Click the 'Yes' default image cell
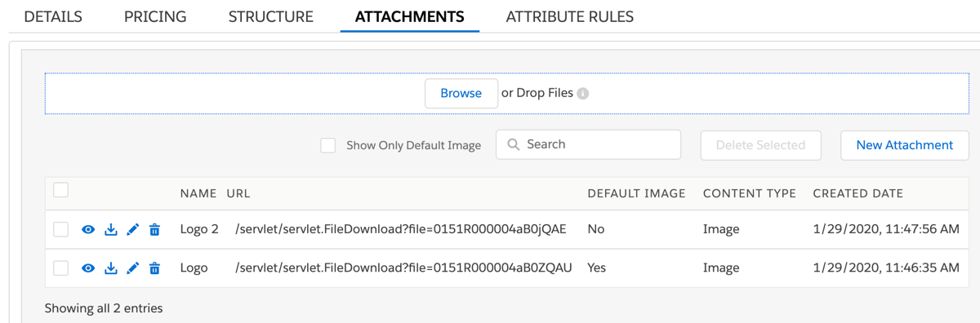The width and height of the screenshot is (980, 323). click(597, 268)
